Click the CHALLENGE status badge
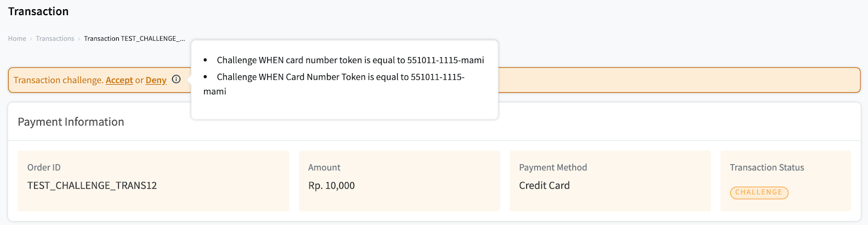The width and height of the screenshot is (868, 225). tap(759, 192)
